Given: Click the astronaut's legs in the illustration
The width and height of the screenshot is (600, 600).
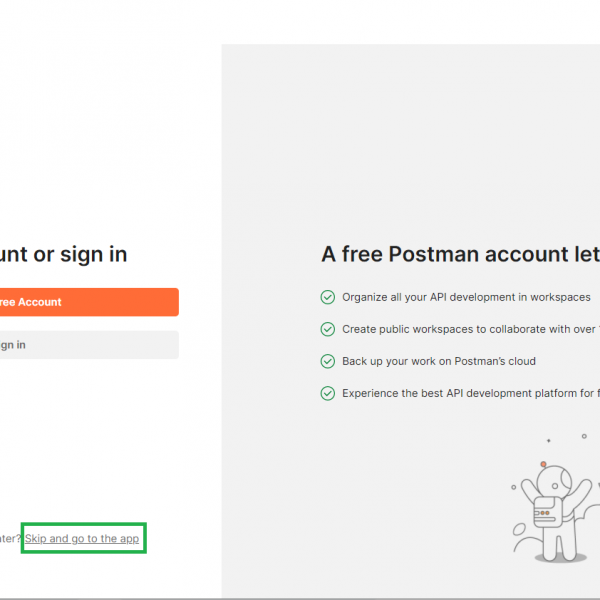Looking at the screenshot, I should click(x=558, y=543).
